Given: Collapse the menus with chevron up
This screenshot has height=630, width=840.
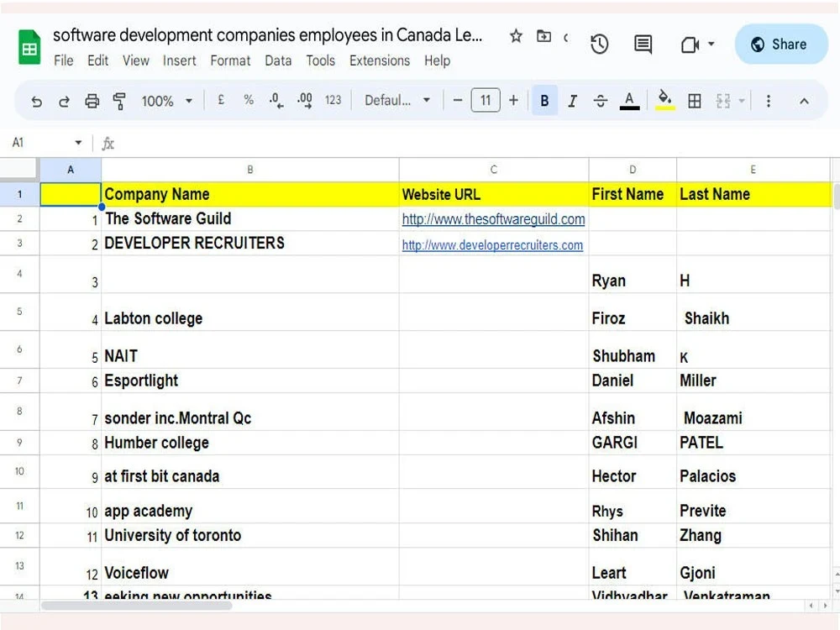Looking at the screenshot, I should [x=804, y=101].
